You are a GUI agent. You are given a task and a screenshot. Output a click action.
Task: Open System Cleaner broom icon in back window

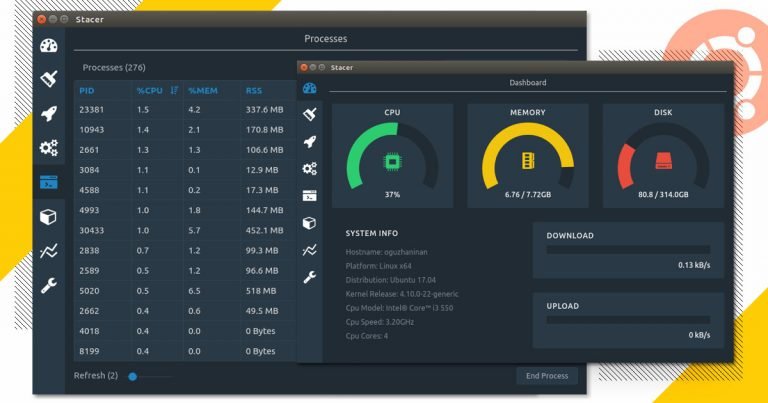pos(49,79)
